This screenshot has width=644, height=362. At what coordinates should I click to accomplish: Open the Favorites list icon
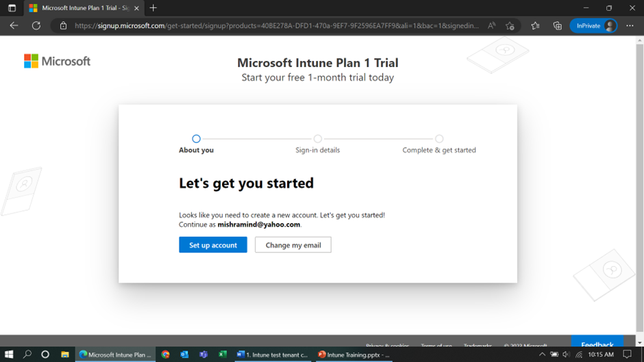pyautogui.click(x=535, y=25)
